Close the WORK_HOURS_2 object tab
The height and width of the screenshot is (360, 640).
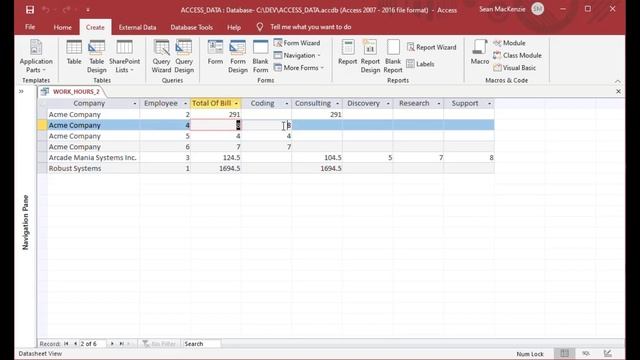[x=618, y=91]
